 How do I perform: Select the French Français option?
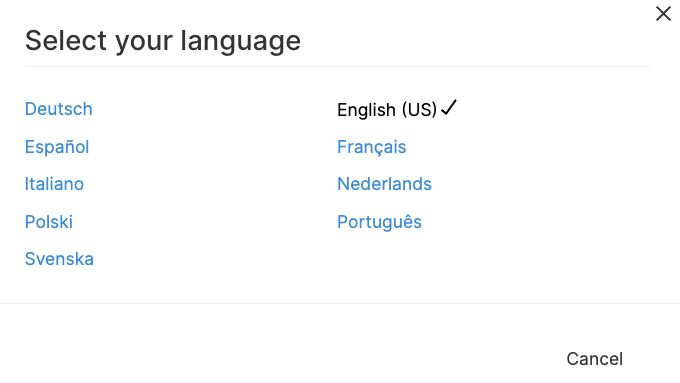coord(372,147)
